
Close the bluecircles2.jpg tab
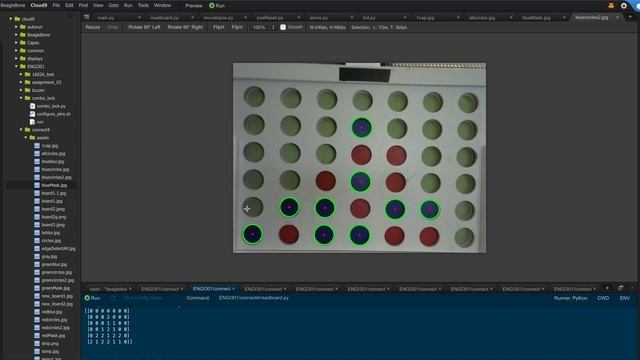tap(617, 18)
